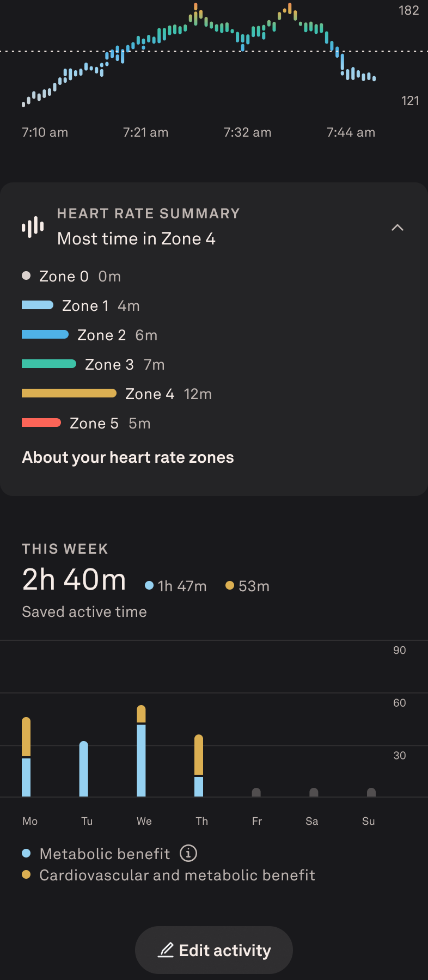The image size is (428, 980).
Task: Collapse the Heart Rate Summary chevron
Action: (398, 228)
